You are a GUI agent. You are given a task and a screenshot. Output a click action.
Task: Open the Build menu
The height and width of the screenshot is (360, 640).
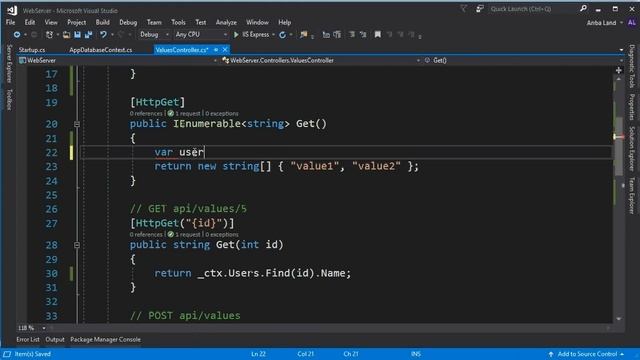point(102,22)
